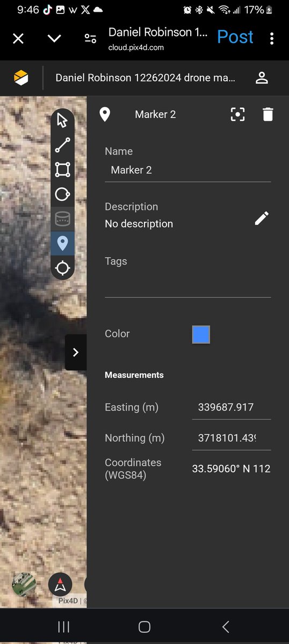
Task: Click the Northing value field
Action: (x=232, y=438)
